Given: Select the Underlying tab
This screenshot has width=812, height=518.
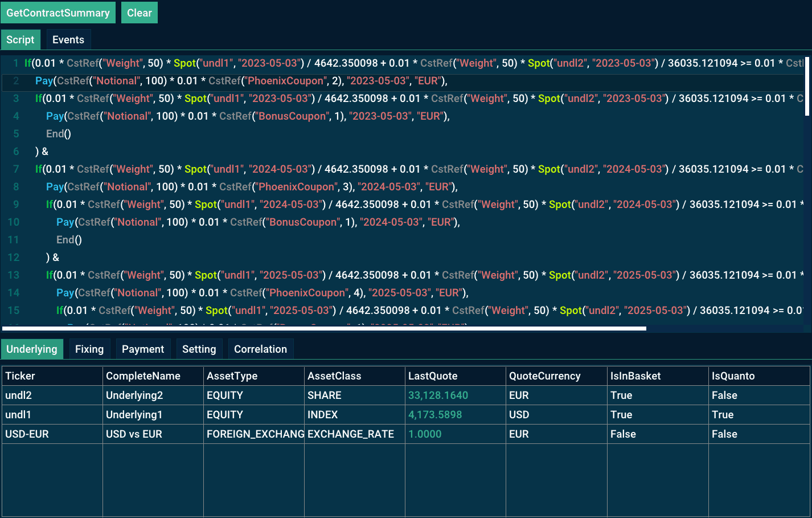Looking at the screenshot, I should (32, 349).
